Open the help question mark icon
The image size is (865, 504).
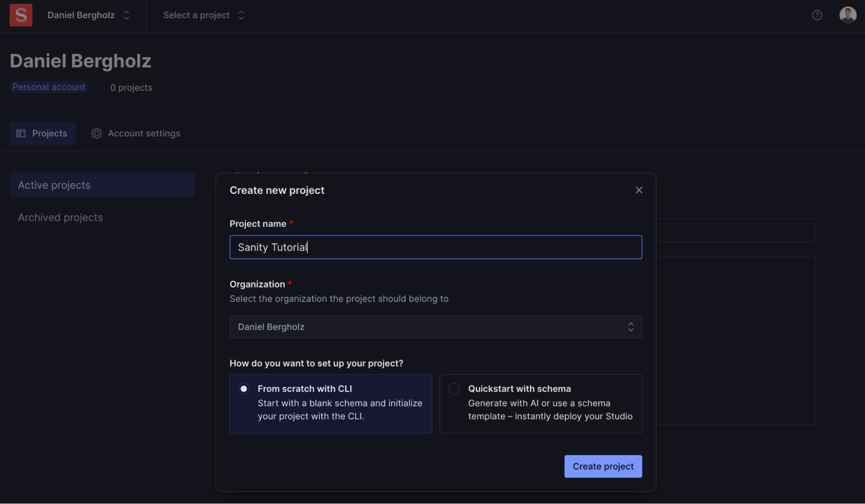click(x=817, y=15)
